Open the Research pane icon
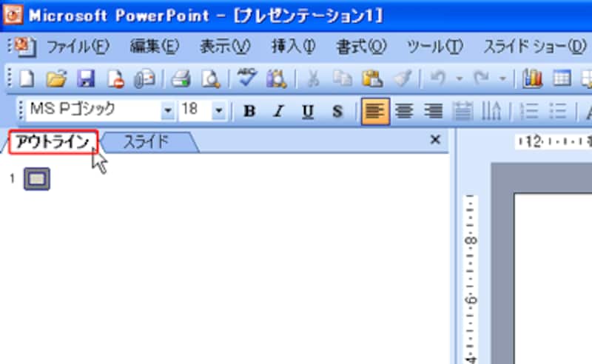592x364 pixels. coord(276,79)
